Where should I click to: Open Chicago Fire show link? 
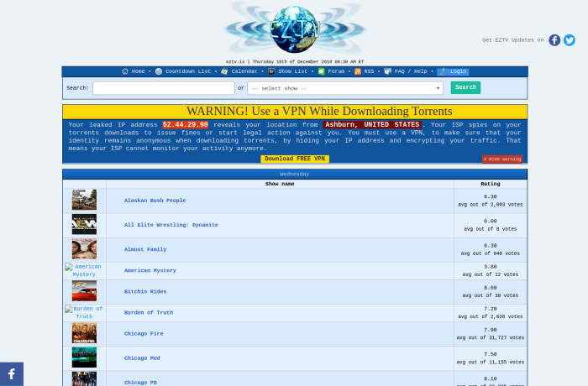coord(144,333)
